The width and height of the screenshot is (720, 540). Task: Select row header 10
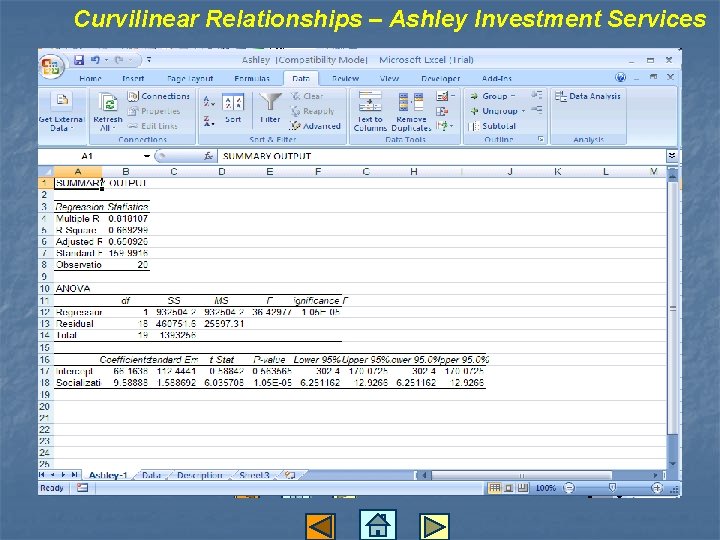point(45,289)
